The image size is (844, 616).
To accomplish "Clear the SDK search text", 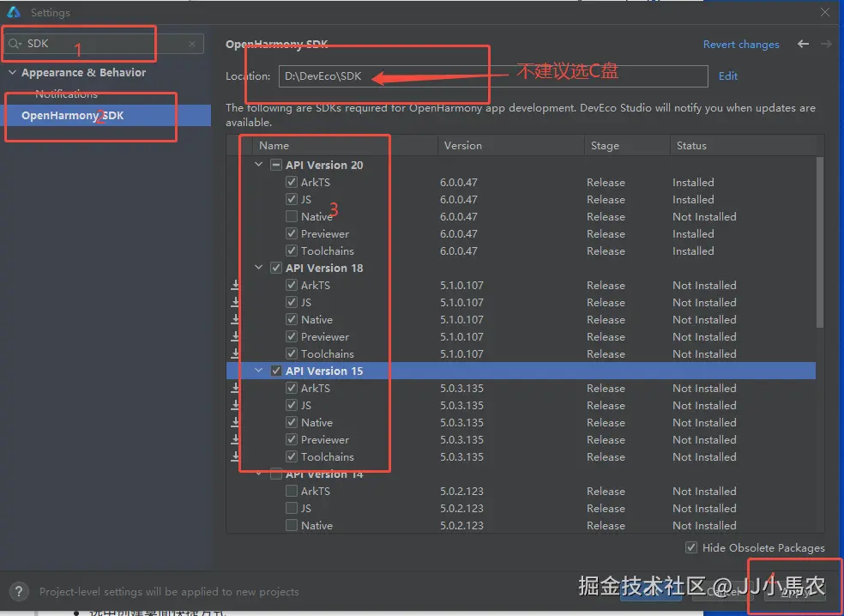I will tap(192, 44).
